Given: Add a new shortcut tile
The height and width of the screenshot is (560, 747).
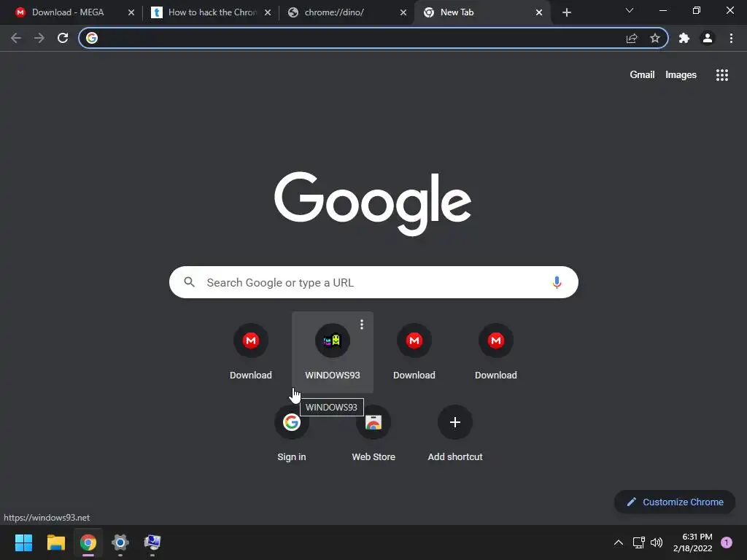Looking at the screenshot, I should pos(455,434).
